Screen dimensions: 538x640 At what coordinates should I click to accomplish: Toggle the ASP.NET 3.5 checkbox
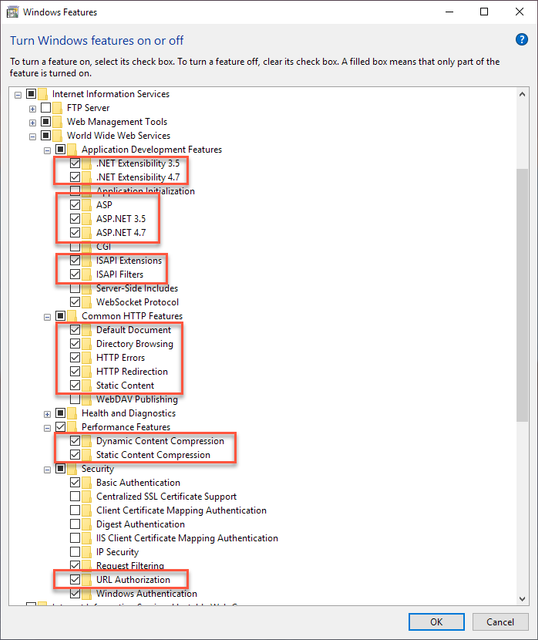pyautogui.click(x=75, y=219)
